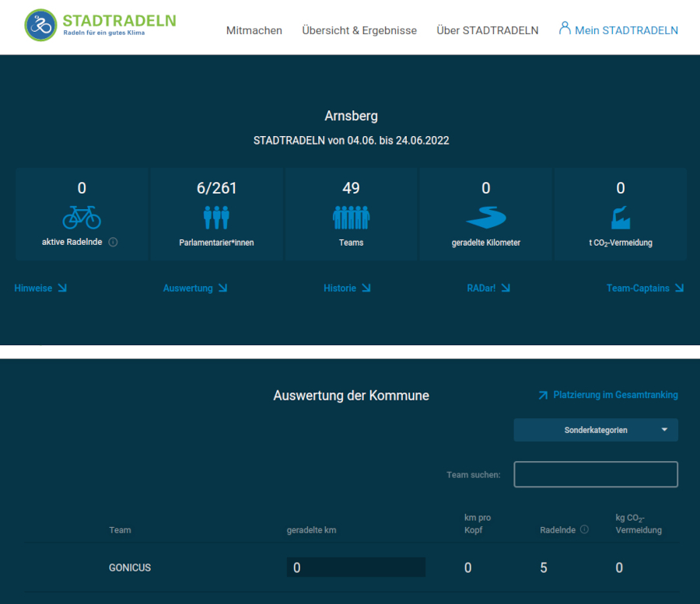Image resolution: width=700 pixels, height=604 pixels.
Task: Click the Auswertung der Kommune heading
Action: coord(351,396)
